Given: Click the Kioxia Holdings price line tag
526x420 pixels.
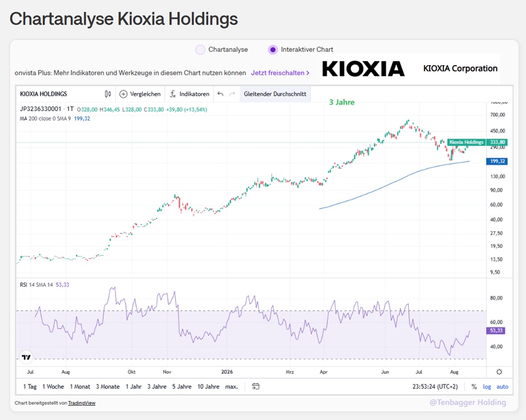Looking at the screenshot, I should [x=466, y=142].
